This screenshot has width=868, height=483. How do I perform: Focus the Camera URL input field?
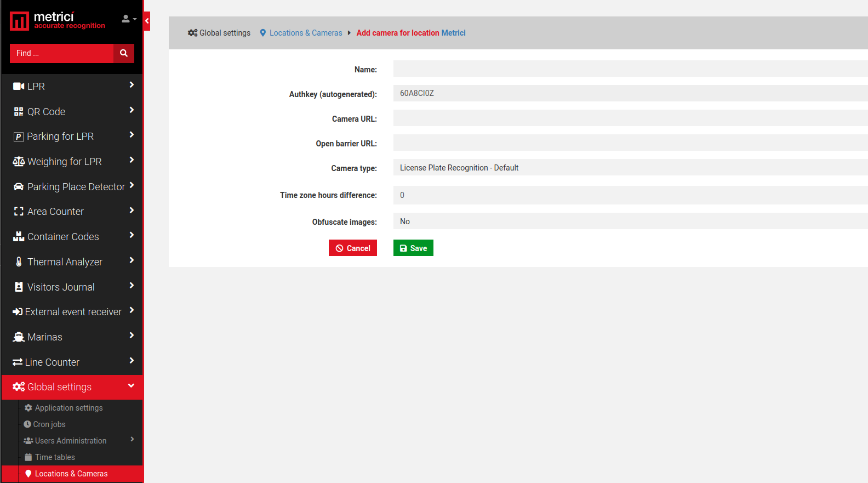(630, 118)
